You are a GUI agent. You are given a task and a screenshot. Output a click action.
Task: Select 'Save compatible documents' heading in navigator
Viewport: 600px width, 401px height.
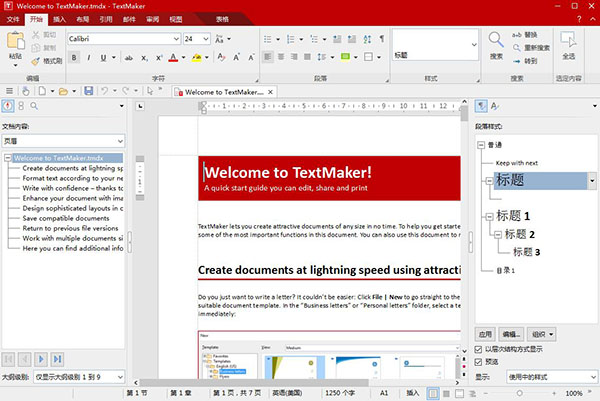coord(65,218)
